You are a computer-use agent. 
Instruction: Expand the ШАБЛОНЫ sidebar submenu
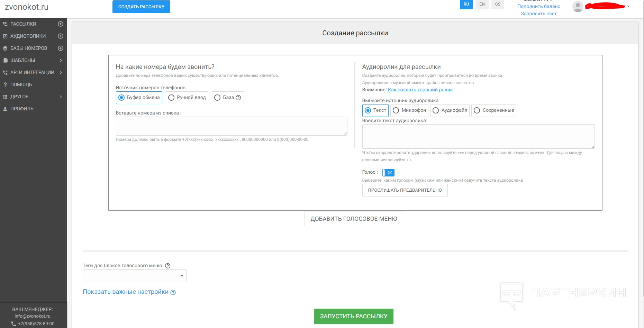tap(61, 61)
